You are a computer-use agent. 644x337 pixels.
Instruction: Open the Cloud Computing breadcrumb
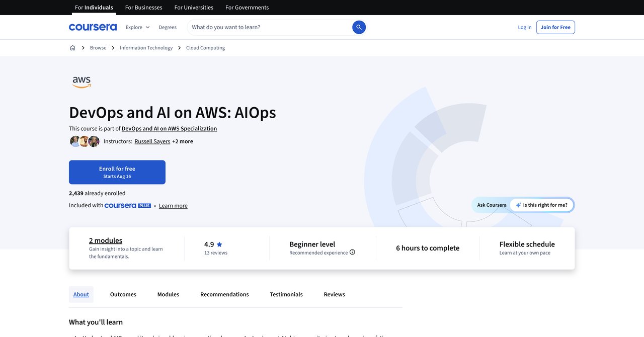(205, 48)
